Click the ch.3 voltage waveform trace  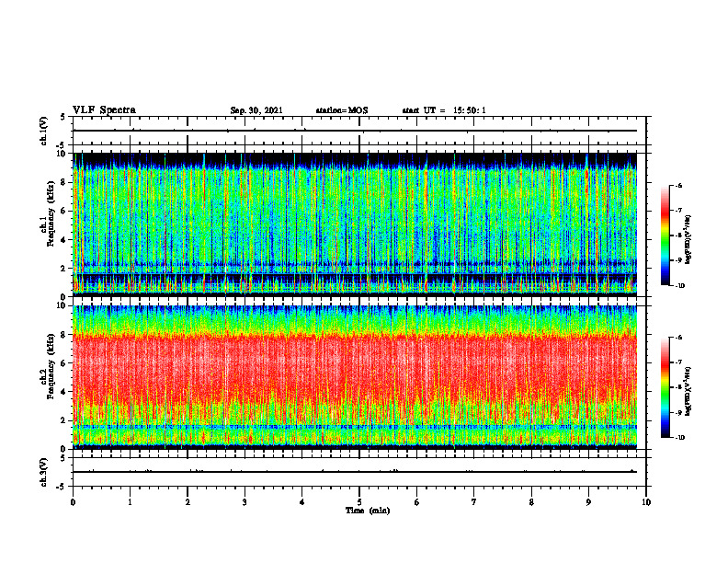point(355,472)
